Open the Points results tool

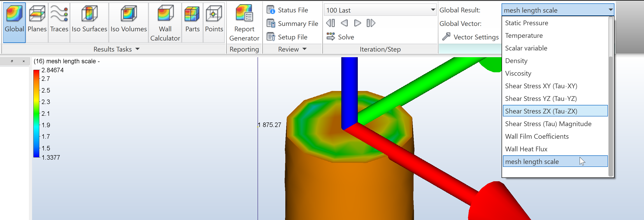point(214,23)
